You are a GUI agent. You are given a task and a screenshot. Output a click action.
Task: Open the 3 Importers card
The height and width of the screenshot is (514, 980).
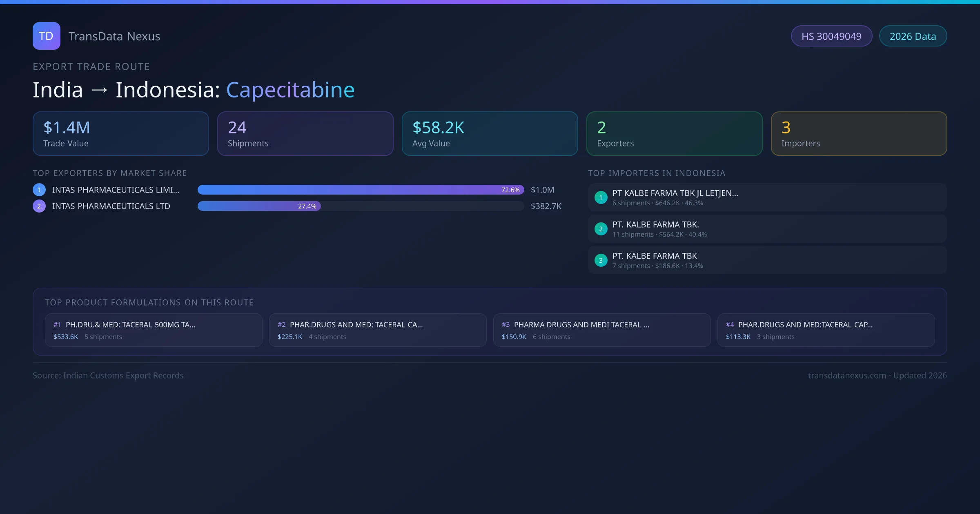pos(859,134)
